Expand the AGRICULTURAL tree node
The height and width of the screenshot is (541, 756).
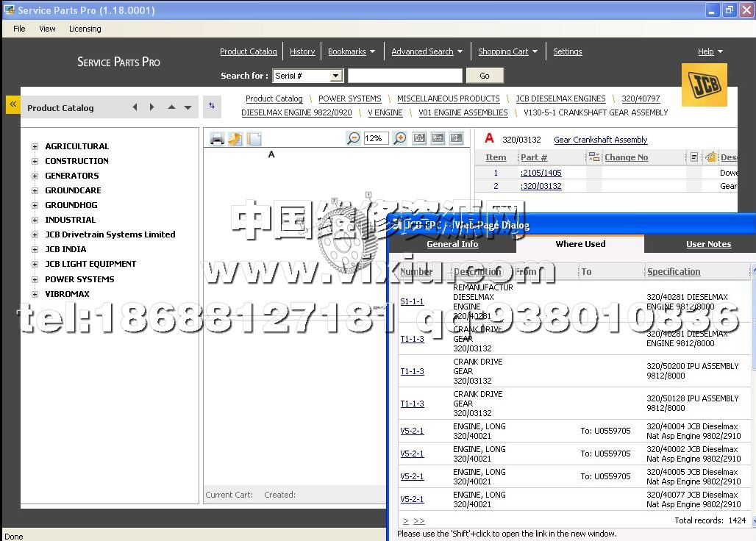click(35, 146)
